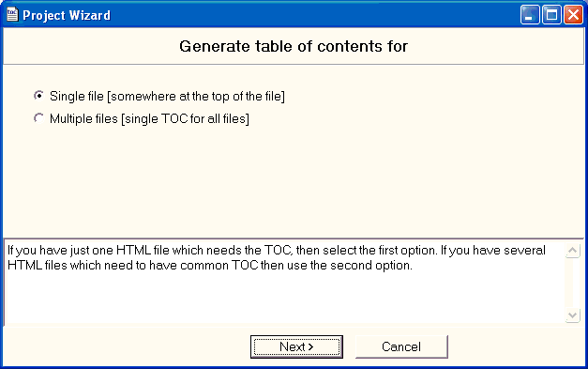Image resolution: width=588 pixels, height=369 pixels.
Task: Select the Single file radio button
Action: click(38, 96)
